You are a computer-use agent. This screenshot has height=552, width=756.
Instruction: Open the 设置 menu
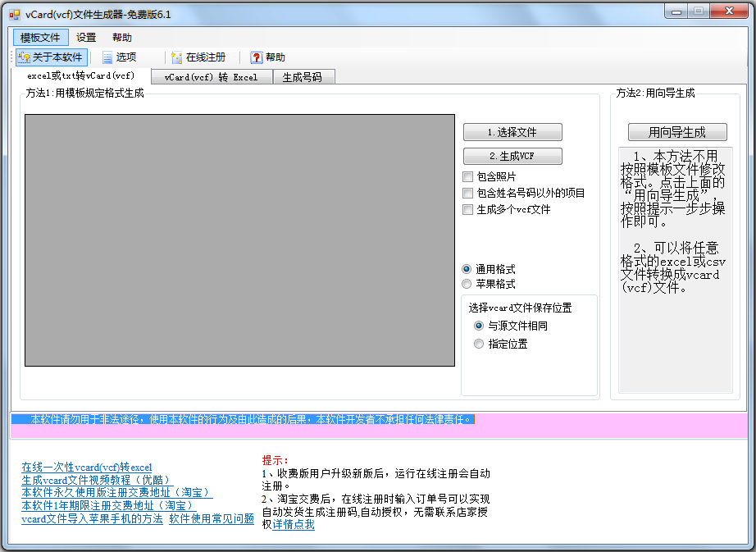click(x=86, y=38)
